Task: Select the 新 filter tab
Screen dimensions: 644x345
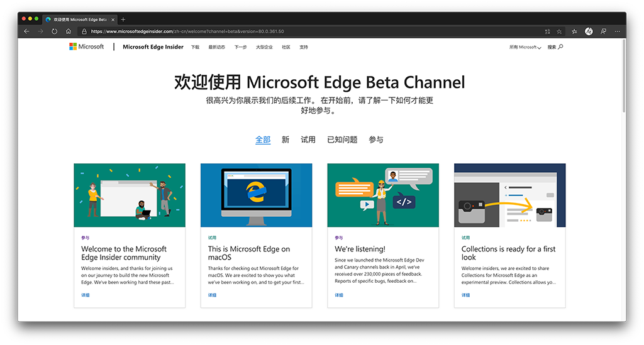Action: [x=286, y=140]
